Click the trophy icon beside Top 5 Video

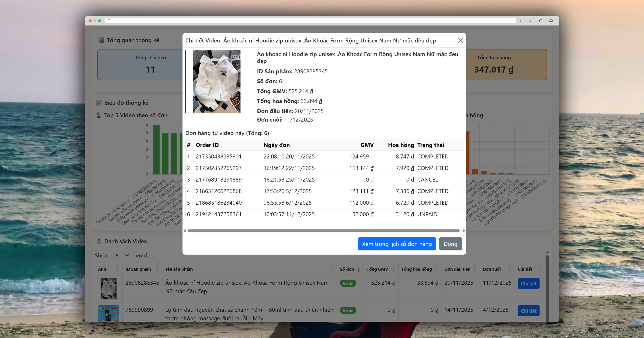coord(99,115)
